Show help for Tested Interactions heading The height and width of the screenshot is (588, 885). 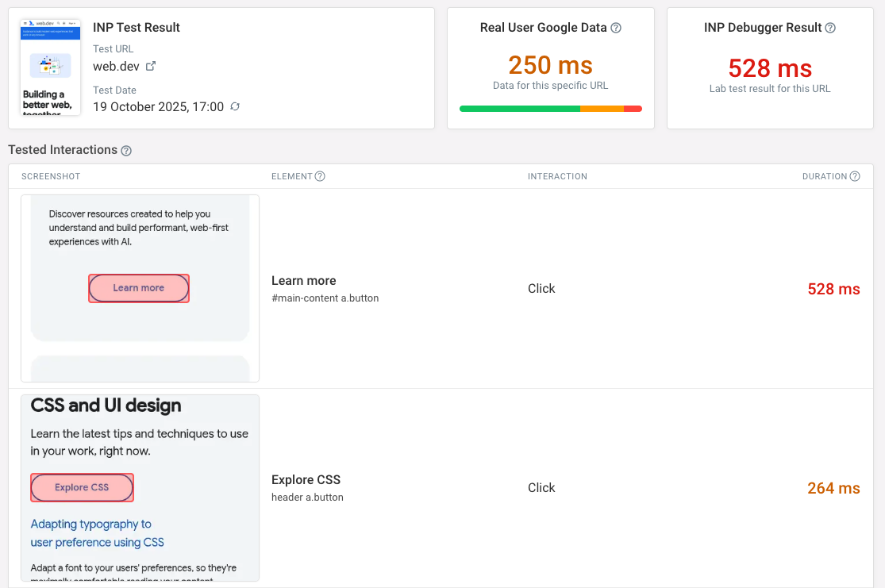(126, 151)
